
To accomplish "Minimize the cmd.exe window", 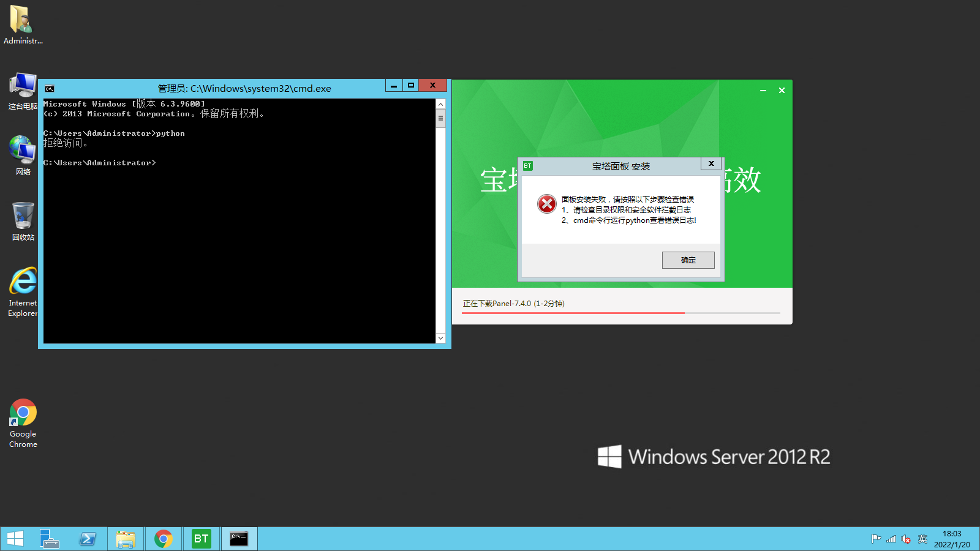I will pos(394,86).
